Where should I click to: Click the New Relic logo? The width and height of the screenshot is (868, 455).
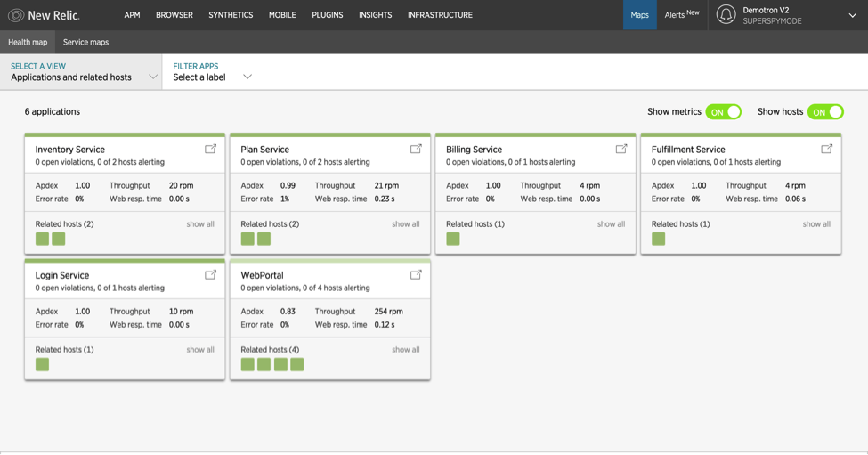pos(44,15)
